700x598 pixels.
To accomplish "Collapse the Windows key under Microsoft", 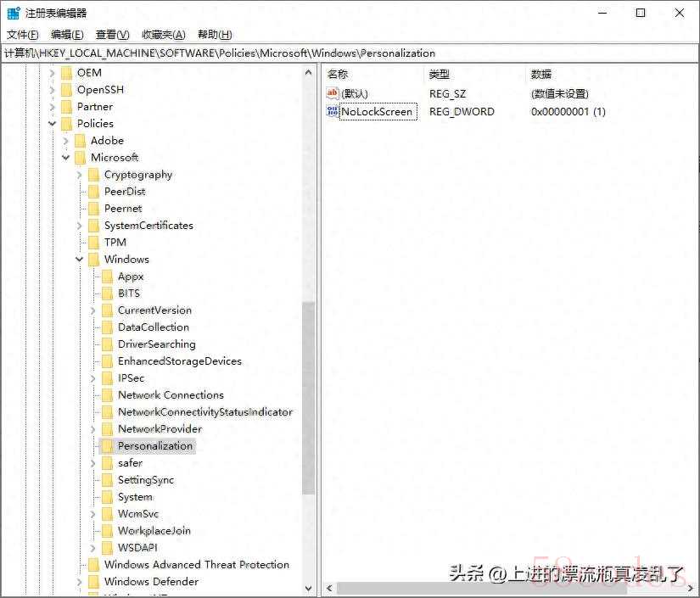I will (x=80, y=260).
